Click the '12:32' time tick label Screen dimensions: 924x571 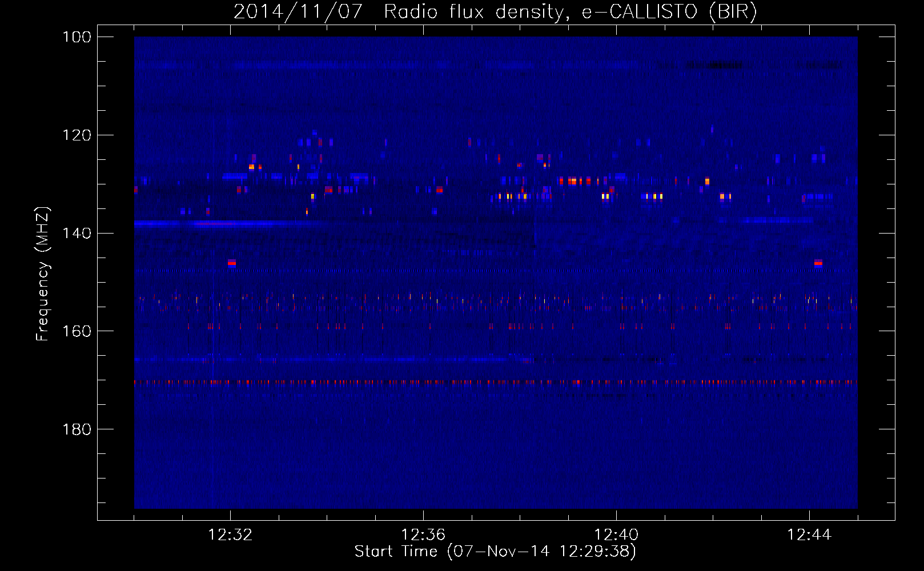(x=230, y=534)
